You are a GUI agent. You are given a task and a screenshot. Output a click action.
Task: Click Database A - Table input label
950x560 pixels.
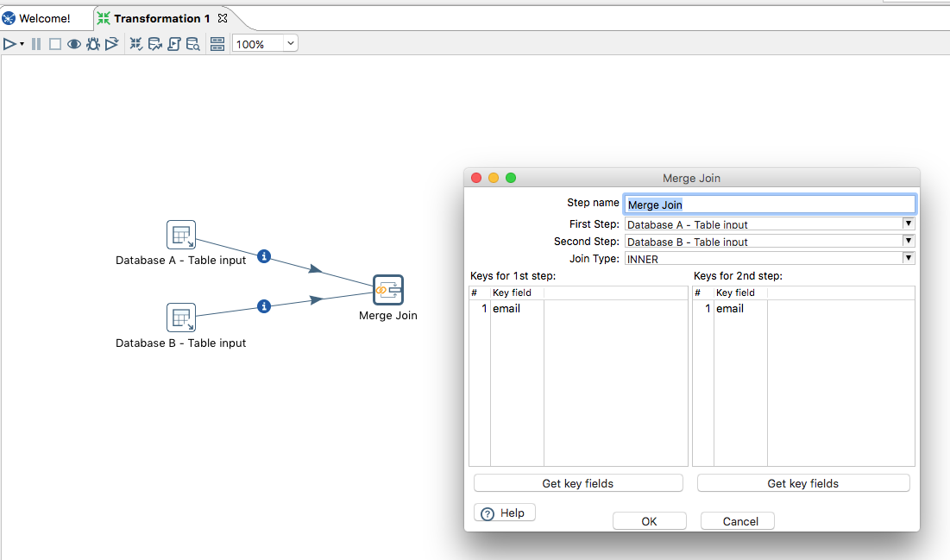[x=180, y=260]
